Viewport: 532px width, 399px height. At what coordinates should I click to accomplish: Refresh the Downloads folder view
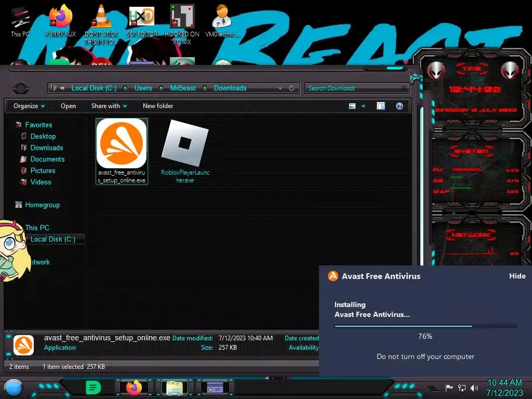291,88
